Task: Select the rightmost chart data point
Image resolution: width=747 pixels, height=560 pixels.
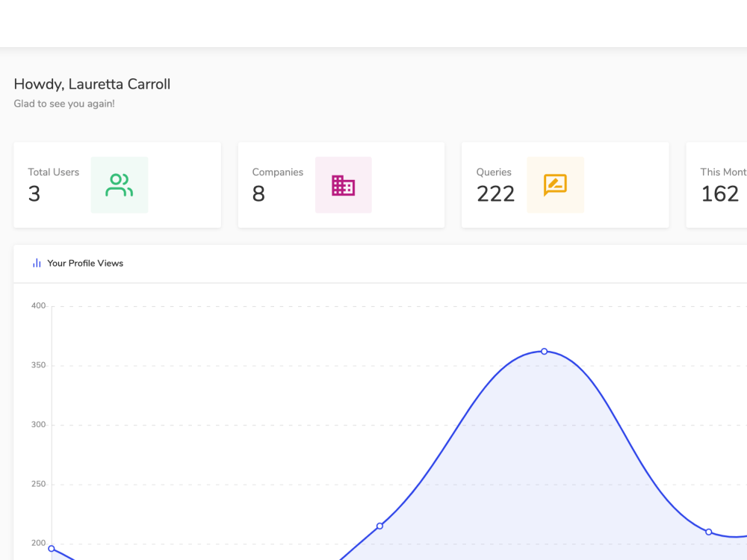Action: point(707,532)
